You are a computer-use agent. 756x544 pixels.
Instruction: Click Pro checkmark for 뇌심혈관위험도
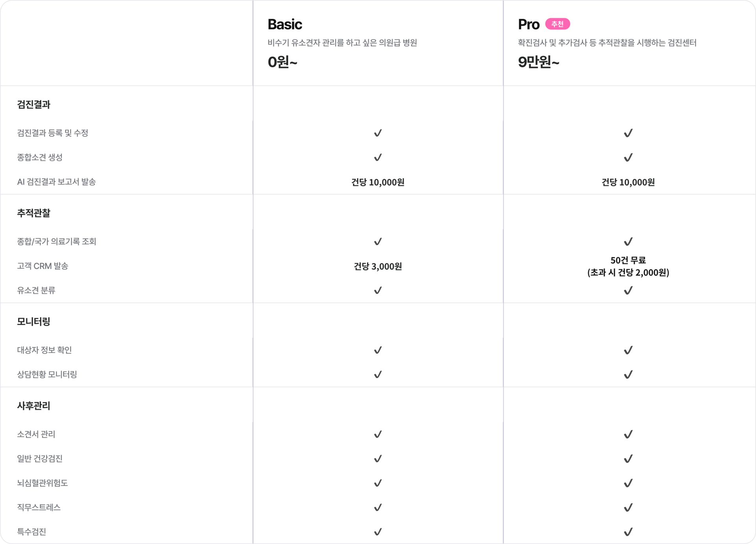click(x=628, y=483)
